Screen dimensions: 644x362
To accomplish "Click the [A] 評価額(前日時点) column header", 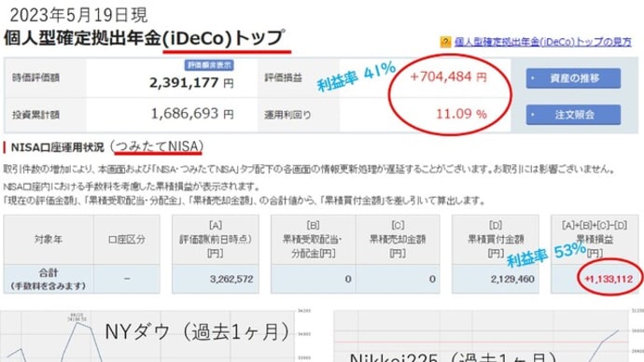I will [216, 240].
